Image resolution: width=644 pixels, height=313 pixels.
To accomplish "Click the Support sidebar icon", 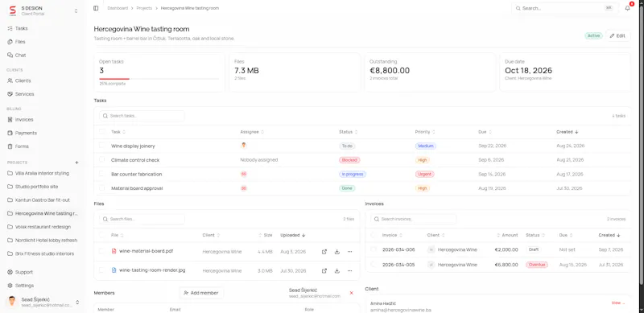I will point(10,272).
